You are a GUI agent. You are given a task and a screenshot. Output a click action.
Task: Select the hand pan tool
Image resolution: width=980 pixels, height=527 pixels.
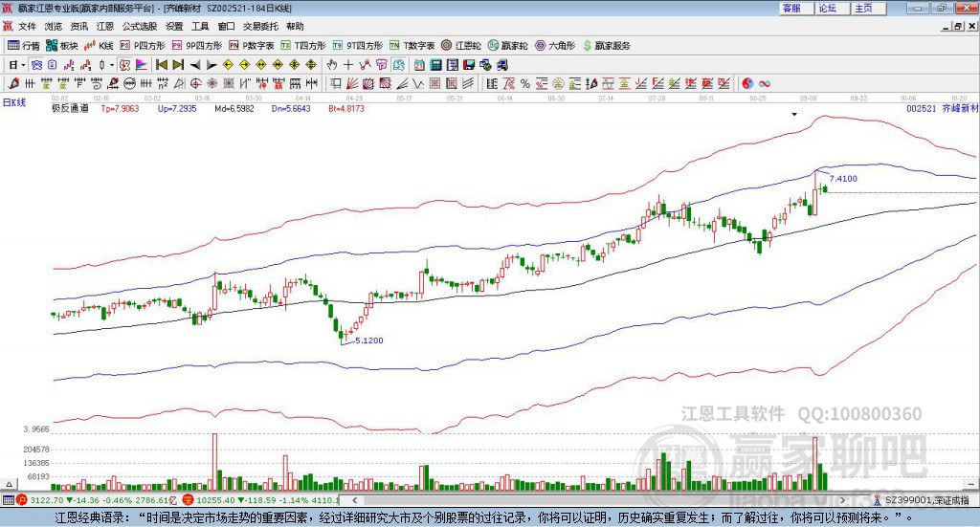pyautogui.click(x=332, y=65)
